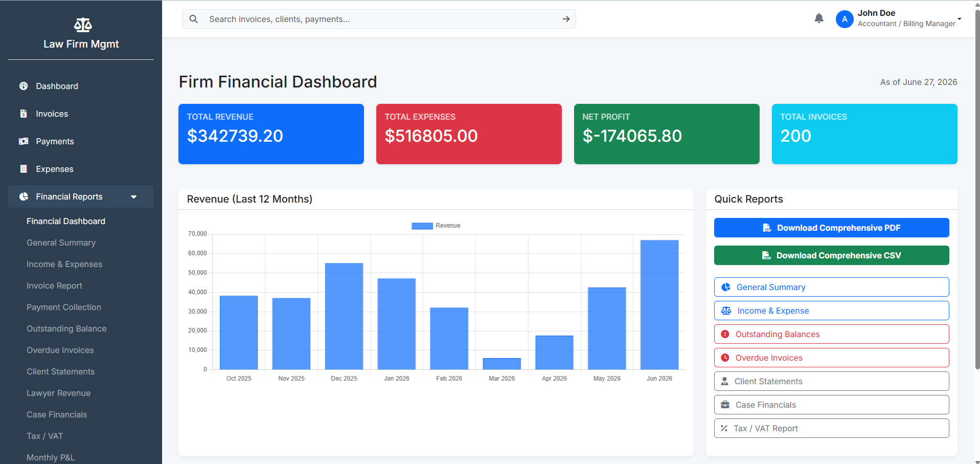Toggle the Revenue legend box in the chart
980x464 pixels.
(422, 226)
